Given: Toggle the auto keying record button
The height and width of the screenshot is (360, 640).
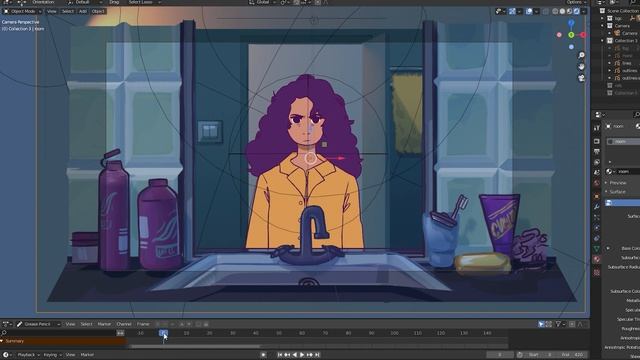Looking at the screenshot, I should (x=263, y=355).
